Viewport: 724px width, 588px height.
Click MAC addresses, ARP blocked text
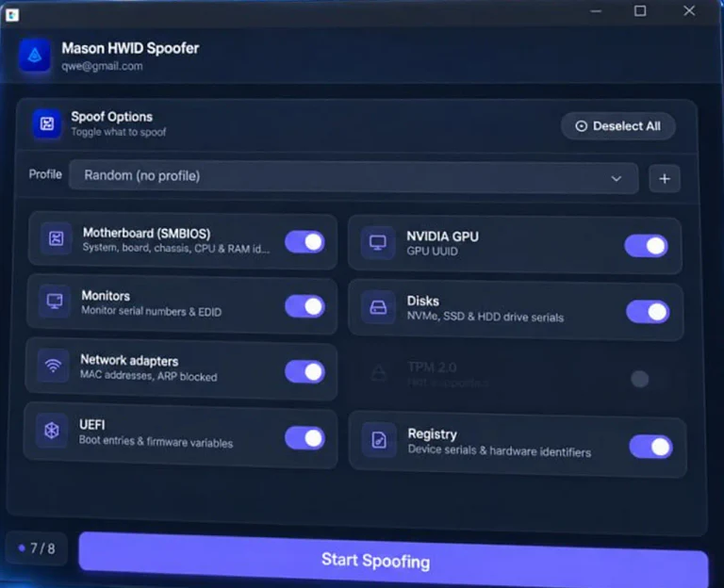point(149,376)
